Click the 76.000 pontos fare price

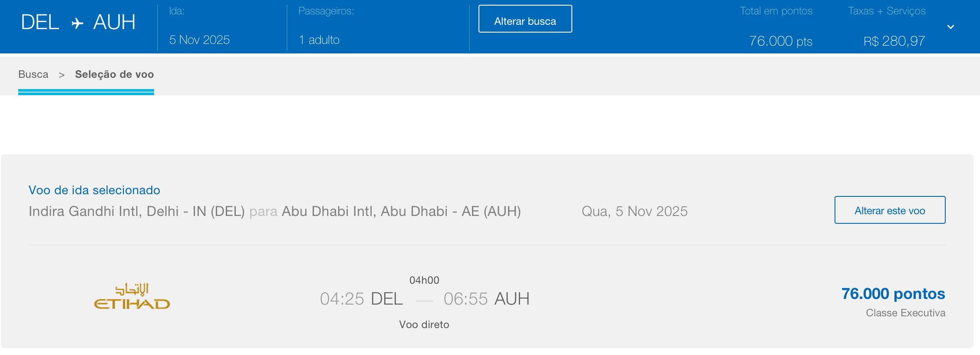(893, 294)
